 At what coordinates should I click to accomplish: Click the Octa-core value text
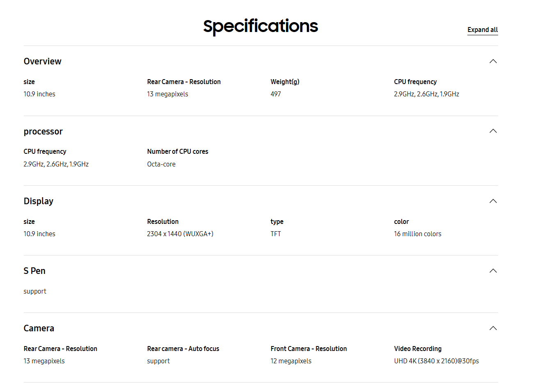161,164
